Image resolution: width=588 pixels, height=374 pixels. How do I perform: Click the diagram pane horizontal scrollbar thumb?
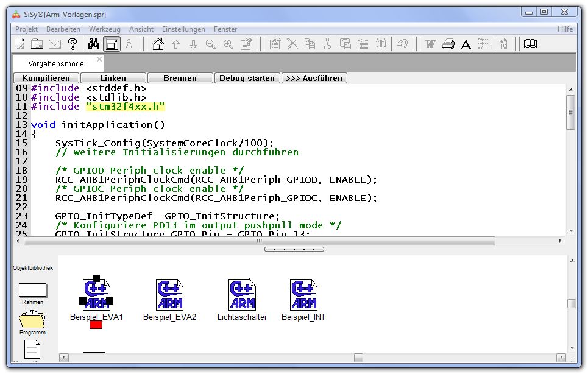coord(358,358)
